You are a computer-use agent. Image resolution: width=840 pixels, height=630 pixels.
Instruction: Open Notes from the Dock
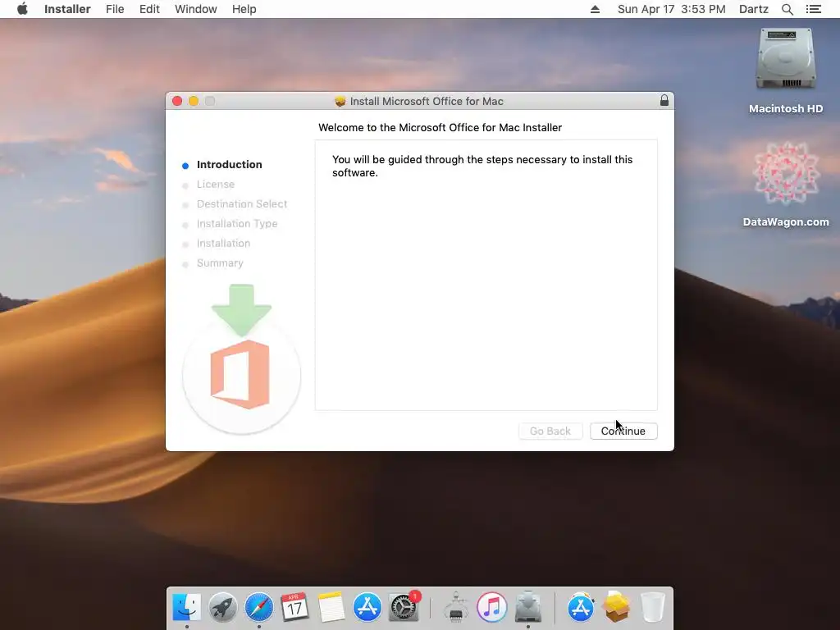[x=331, y=607]
